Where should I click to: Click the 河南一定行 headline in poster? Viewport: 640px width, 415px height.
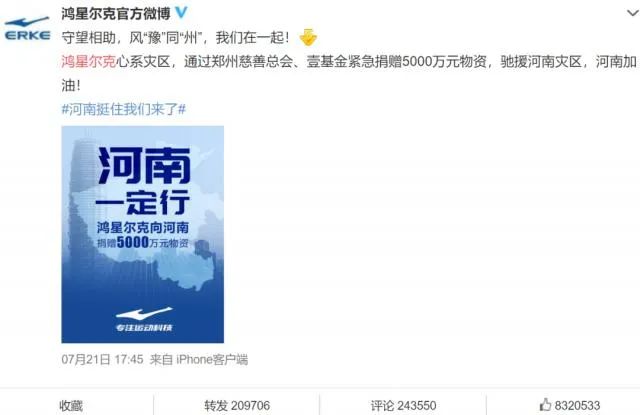[143, 181]
